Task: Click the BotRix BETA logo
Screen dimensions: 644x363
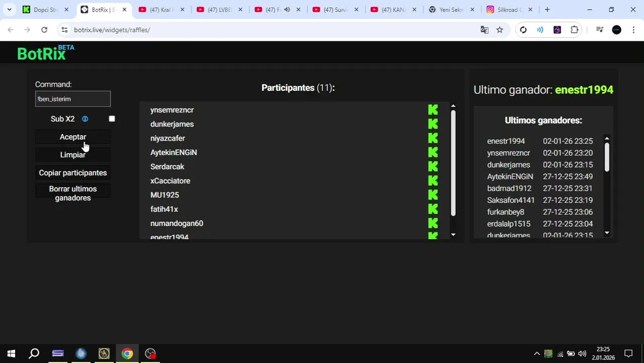Action: (x=45, y=52)
